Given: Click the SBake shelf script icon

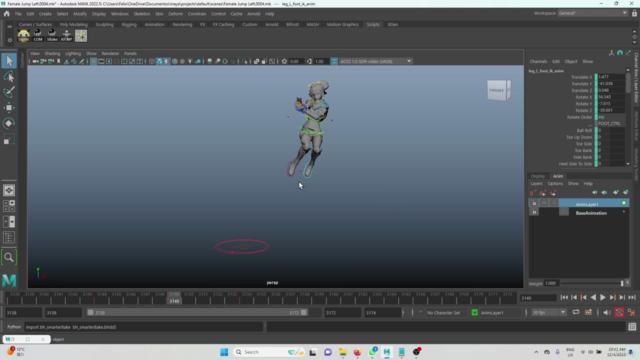Looking at the screenshot, I should [x=52, y=36].
